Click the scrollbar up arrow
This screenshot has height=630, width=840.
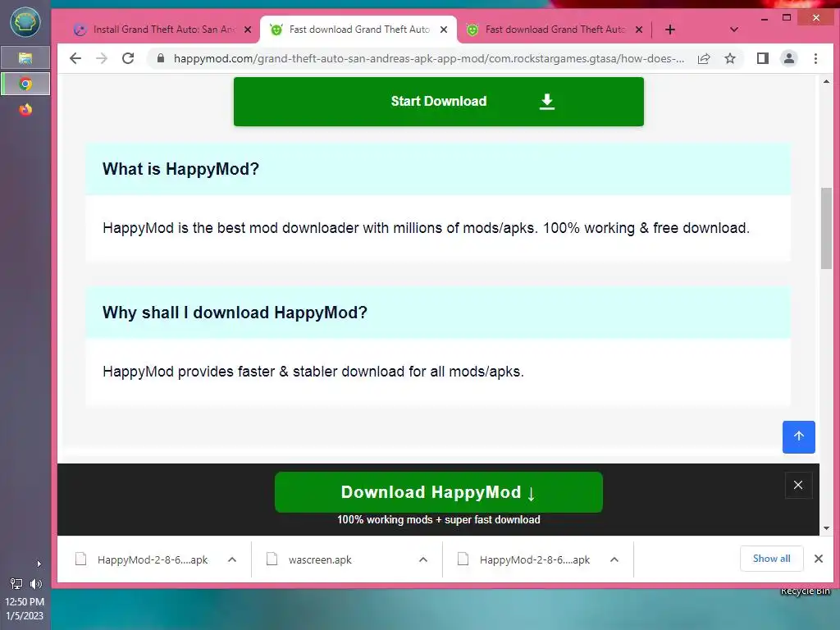(x=826, y=81)
